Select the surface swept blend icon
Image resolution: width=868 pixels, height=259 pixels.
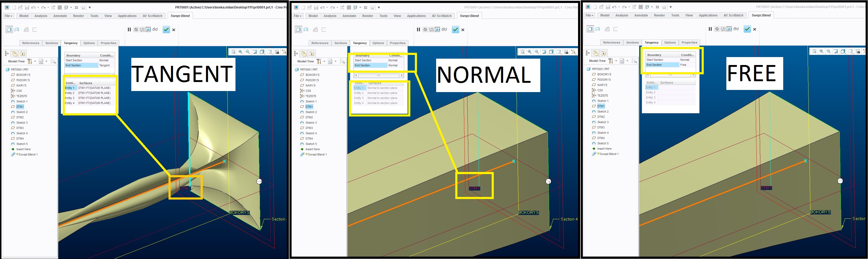(17, 29)
